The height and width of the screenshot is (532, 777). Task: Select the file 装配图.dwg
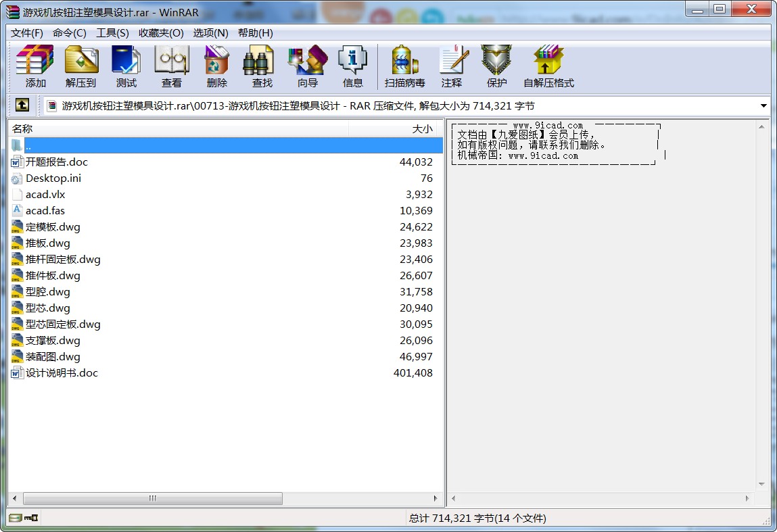(x=53, y=357)
